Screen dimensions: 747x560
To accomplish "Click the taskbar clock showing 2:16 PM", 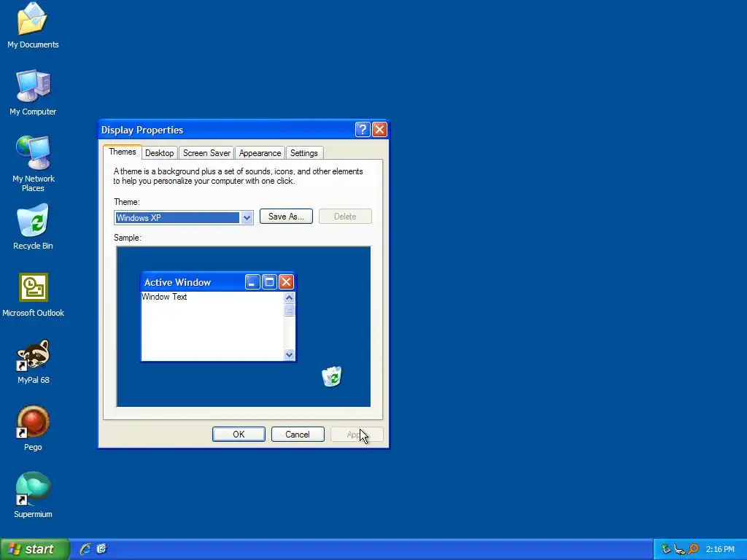I will point(720,550).
